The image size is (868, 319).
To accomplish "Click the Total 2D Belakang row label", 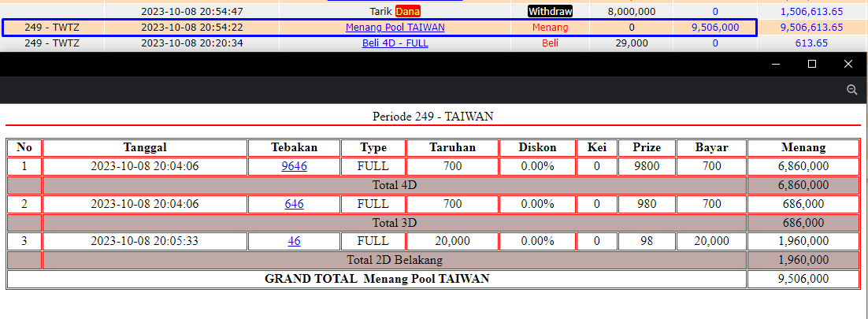I will point(395,260).
